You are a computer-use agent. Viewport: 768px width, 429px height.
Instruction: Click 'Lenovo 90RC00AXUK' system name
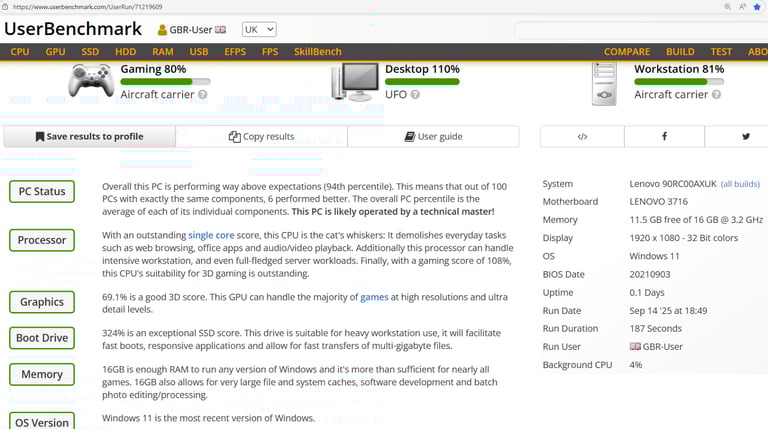pos(673,184)
